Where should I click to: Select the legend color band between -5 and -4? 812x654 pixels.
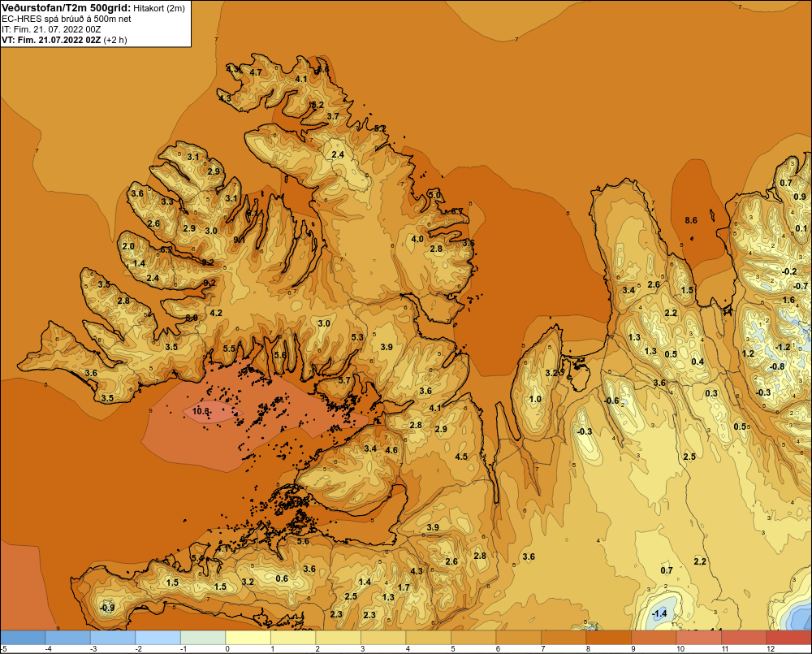pos(23,638)
